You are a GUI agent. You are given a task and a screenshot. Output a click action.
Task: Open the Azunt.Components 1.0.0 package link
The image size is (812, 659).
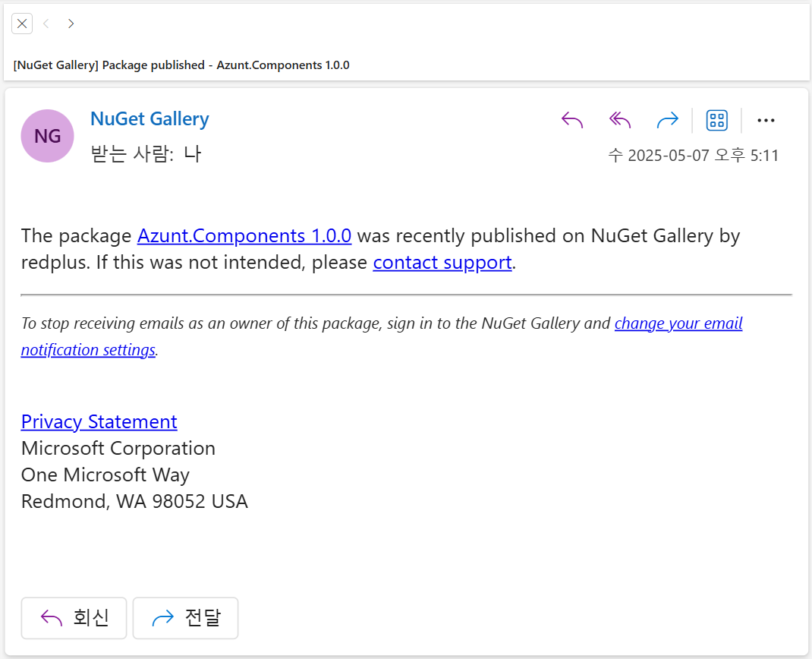pyautogui.click(x=244, y=235)
